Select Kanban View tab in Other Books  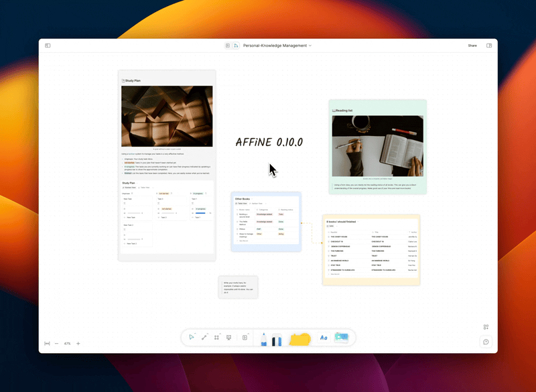coord(256,203)
